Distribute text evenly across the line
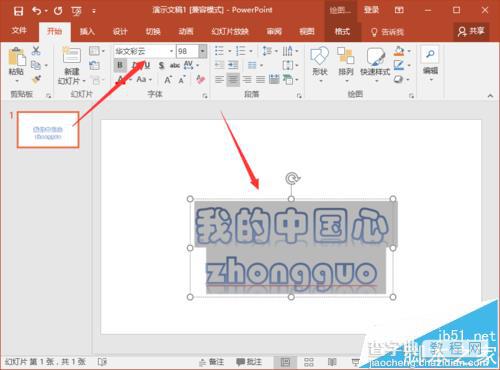Screen dimensions: 500x370 (274, 80)
